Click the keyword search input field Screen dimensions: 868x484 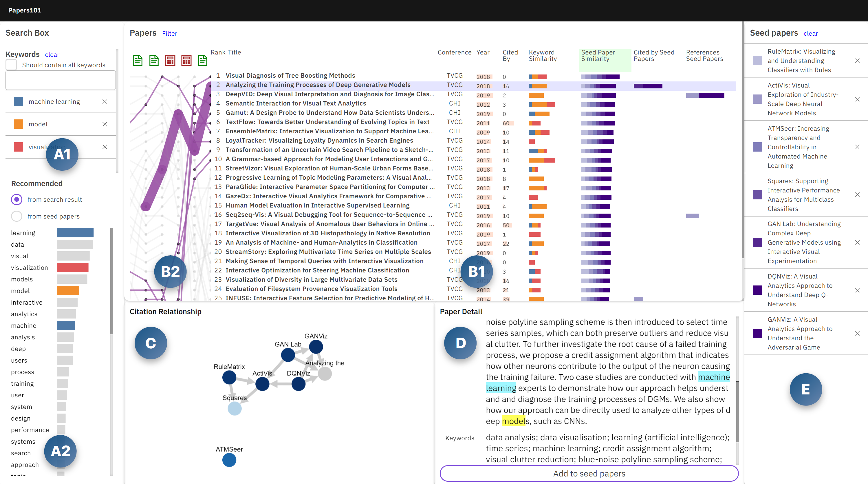coord(61,80)
